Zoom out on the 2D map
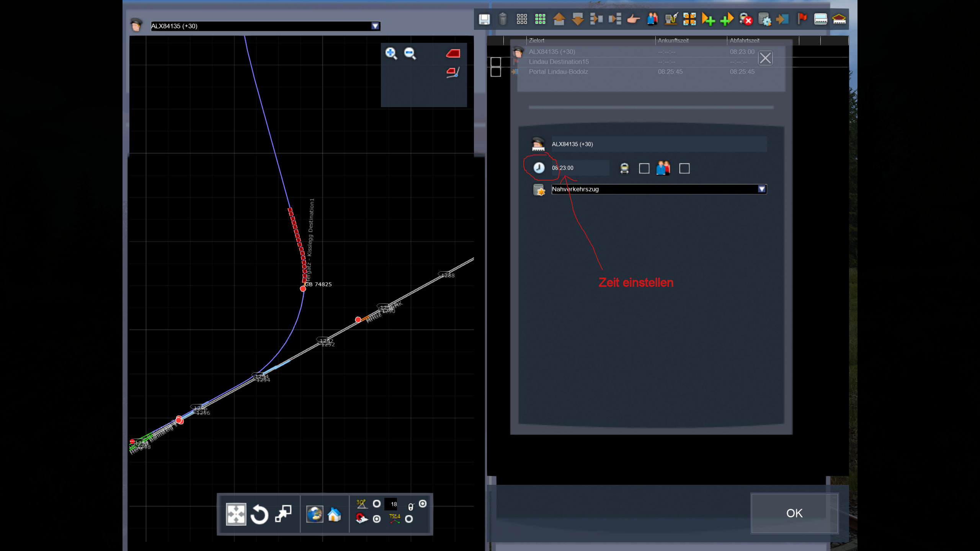The width and height of the screenshot is (980, 551). tap(410, 53)
